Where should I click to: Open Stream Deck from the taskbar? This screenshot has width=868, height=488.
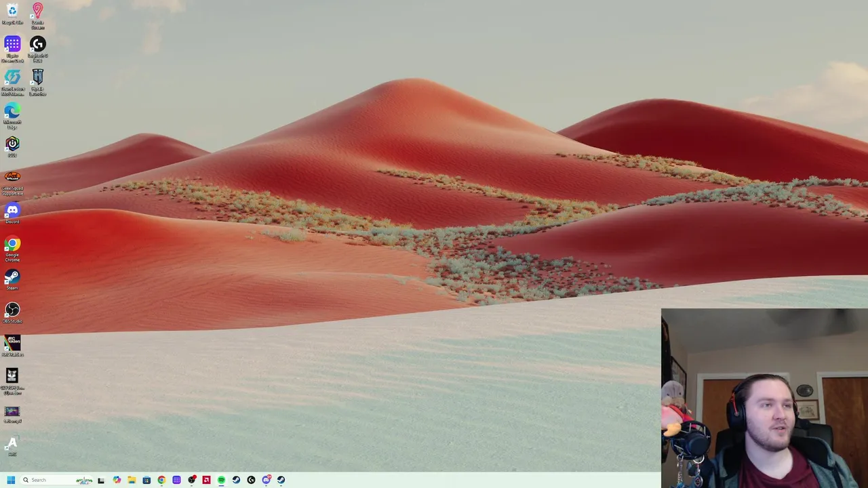coord(176,480)
